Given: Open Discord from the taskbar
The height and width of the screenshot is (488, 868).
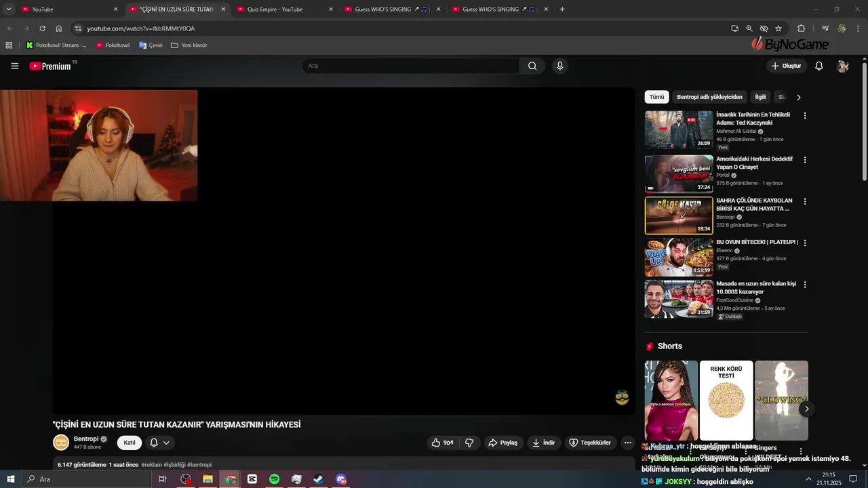Looking at the screenshot, I should click(x=340, y=479).
